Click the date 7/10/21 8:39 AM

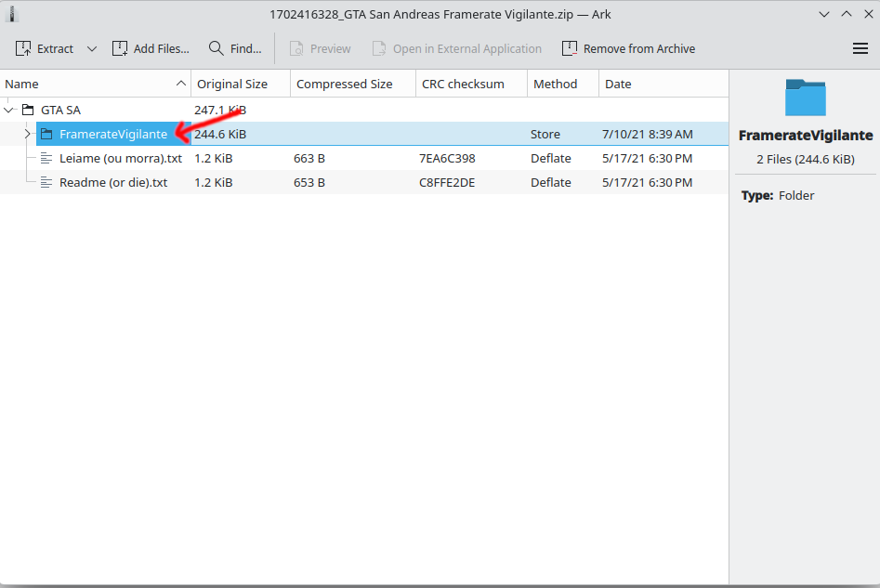pyautogui.click(x=647, y=134)
